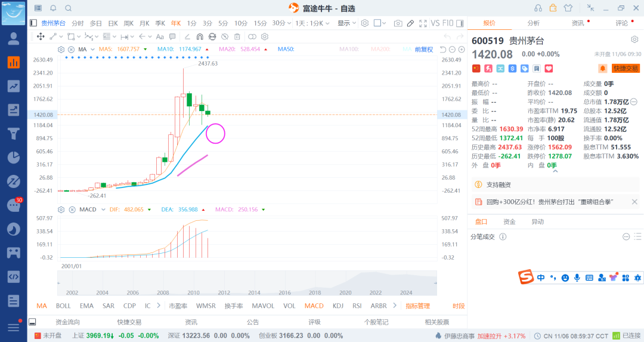Switch to 日K daily chart
Image resolution: width=644 pixels, height=342 pixels.
(113, 23)
